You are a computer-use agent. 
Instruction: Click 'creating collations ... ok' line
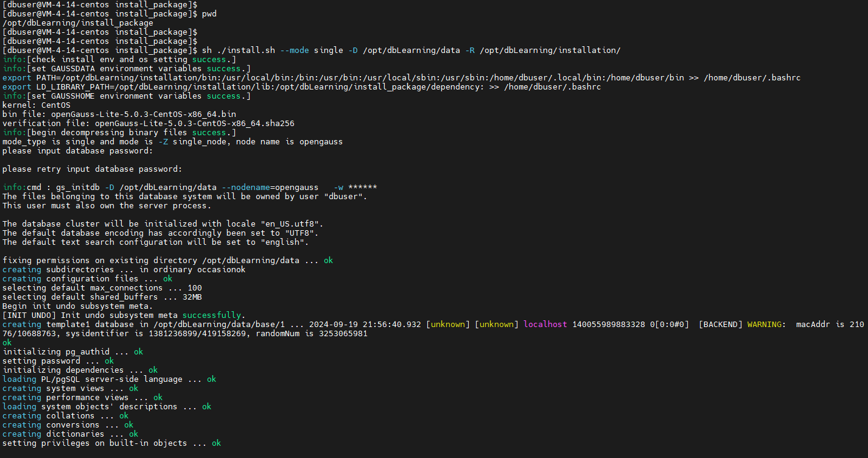(x=66, y=415)
